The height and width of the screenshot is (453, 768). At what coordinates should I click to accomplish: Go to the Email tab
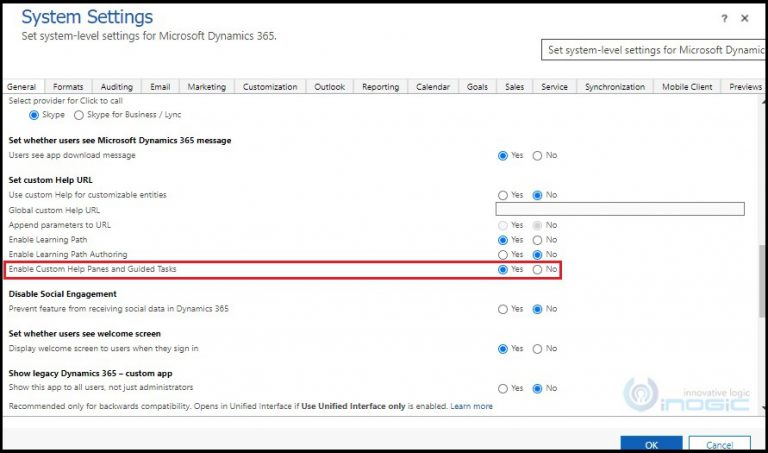click(160, 87)
